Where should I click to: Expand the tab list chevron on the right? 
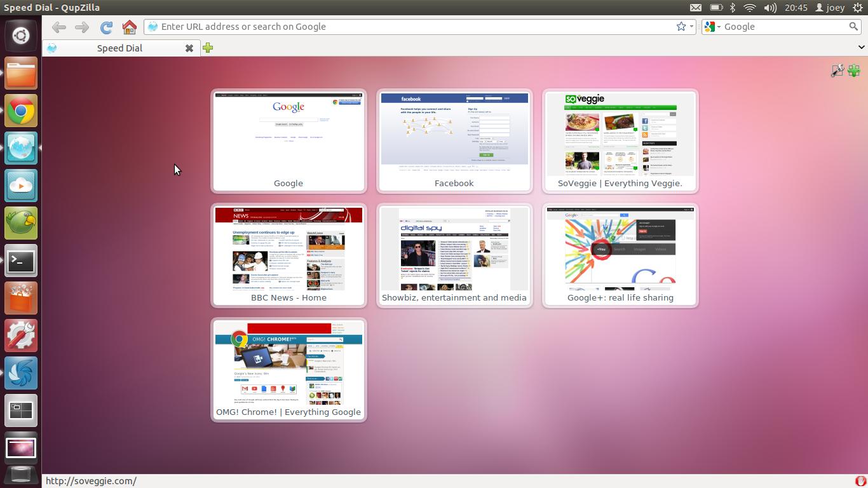[x=862, y=47]
